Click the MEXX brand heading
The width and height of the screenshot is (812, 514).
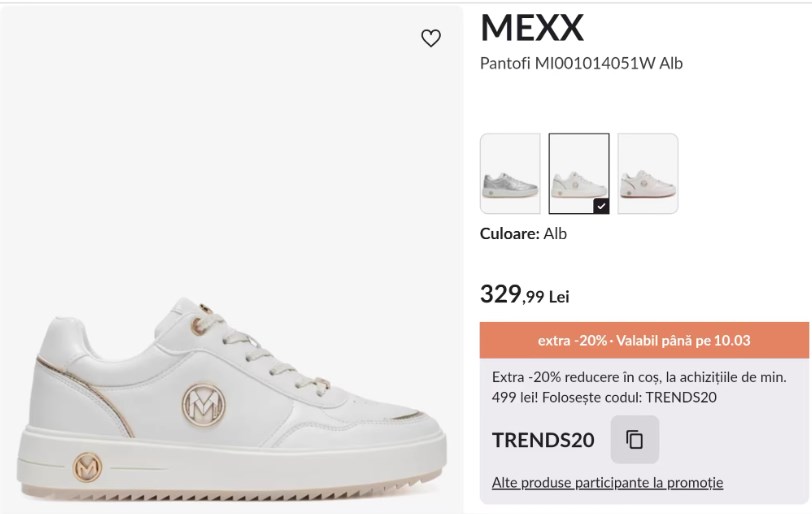pos(531,27)
